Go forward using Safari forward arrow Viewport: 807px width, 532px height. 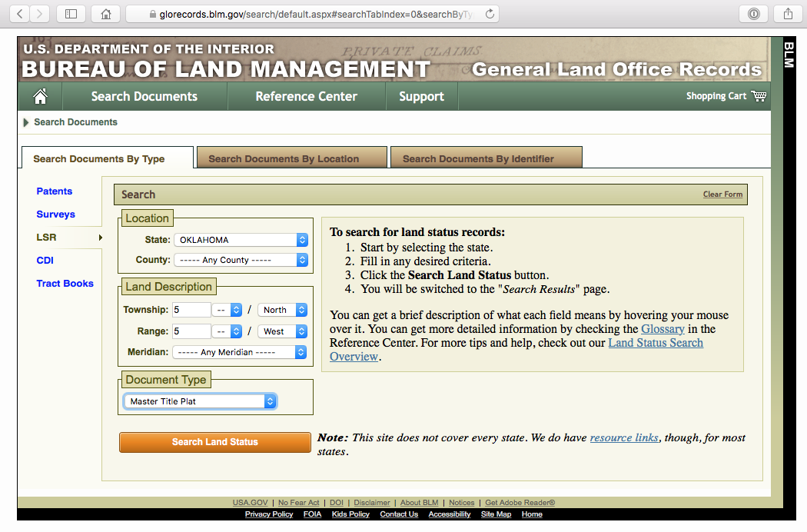pyautogui.click(x=40, y=14)
